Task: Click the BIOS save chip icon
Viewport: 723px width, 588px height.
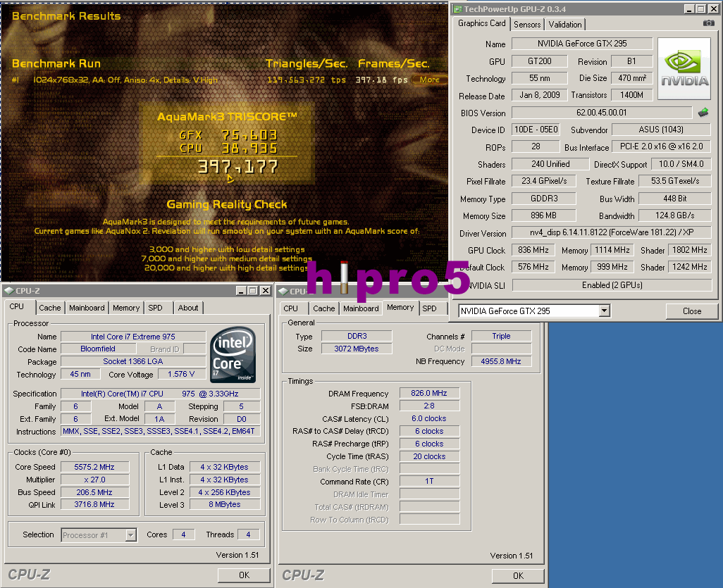Action: pyautogui.click(x=703, y=113)
